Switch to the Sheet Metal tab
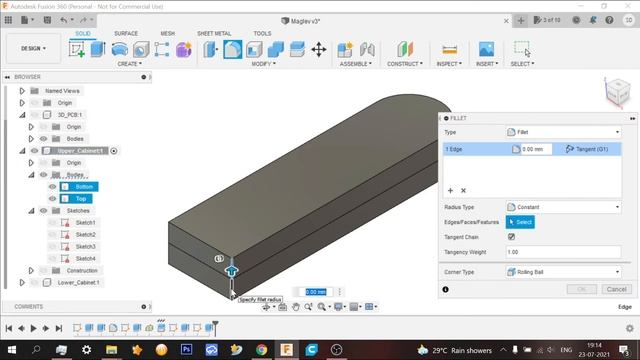The image size is (640, 360). (x=214, y=33)
